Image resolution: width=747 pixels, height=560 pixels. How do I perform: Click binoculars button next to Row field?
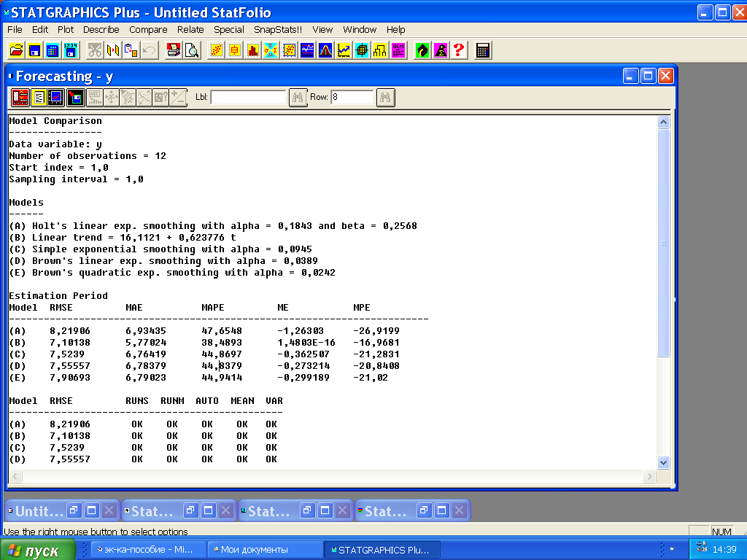[x=385, y=98]
